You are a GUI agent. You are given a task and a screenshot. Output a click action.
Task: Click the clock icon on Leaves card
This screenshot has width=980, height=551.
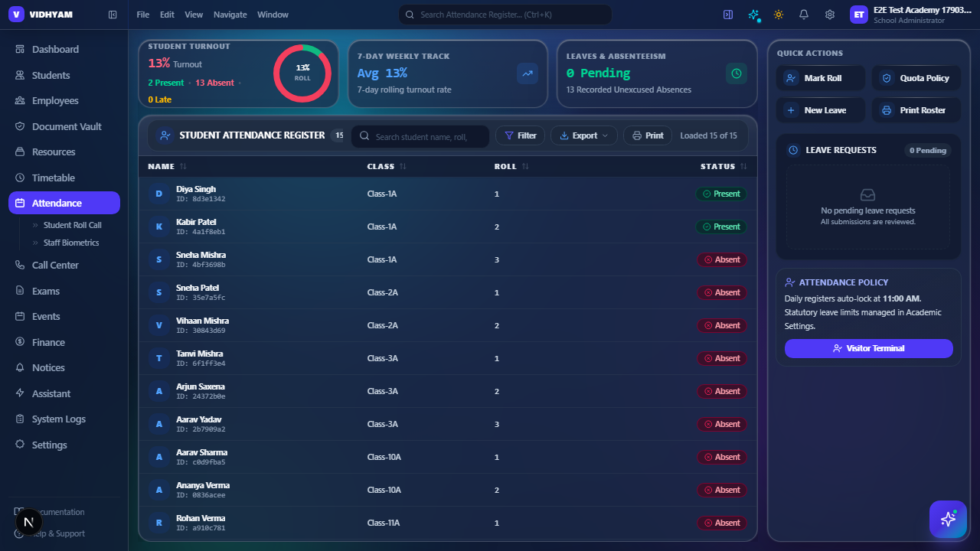point(737,73)
